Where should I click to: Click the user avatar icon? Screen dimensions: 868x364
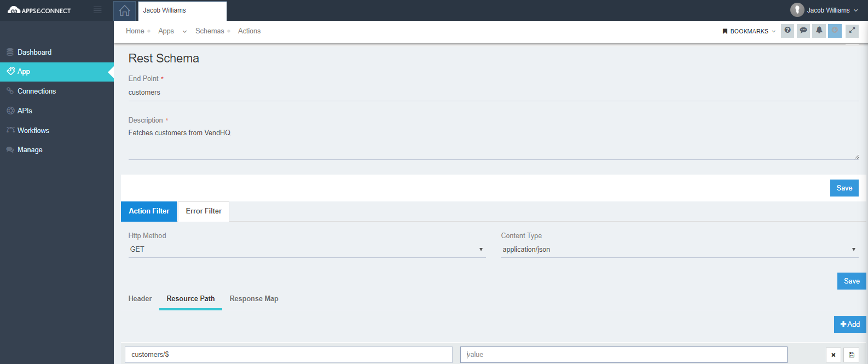tap(797, 10)
